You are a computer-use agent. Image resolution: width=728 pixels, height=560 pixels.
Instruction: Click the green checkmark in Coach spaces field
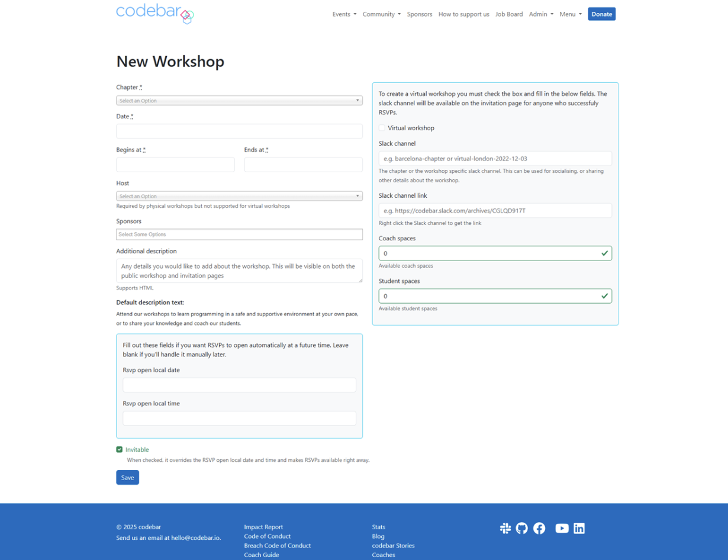(604, 253)
